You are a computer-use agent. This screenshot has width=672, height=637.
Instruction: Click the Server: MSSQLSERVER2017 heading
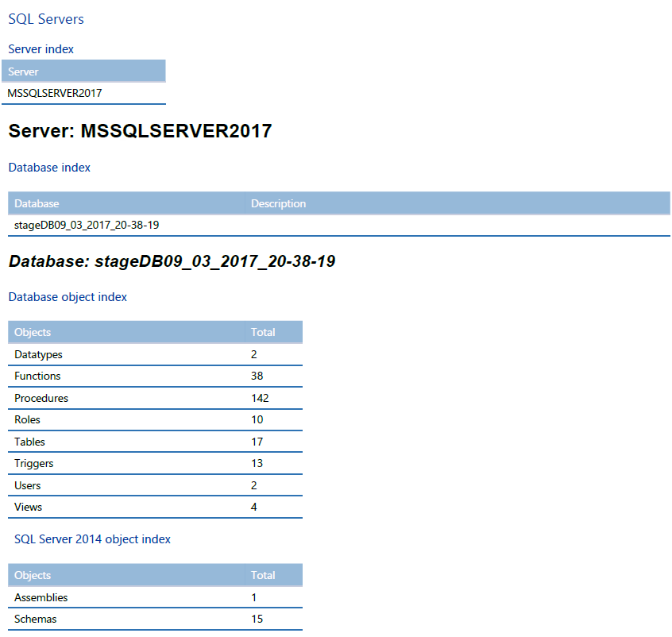140,131
